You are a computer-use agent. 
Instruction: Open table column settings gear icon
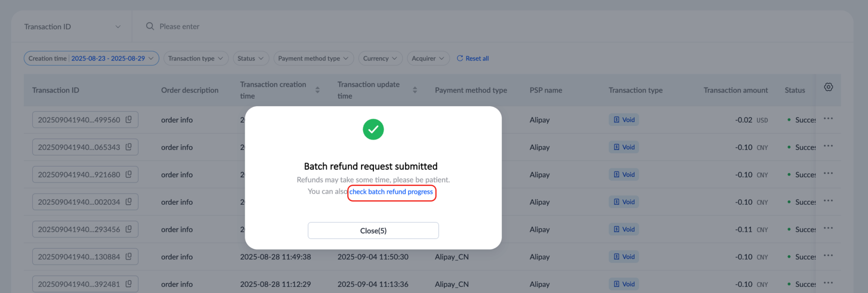click(828, 87)
